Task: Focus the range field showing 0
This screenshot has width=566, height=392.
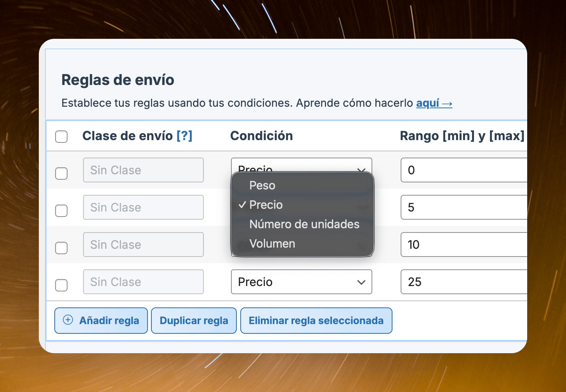Action: coord(464,170)
